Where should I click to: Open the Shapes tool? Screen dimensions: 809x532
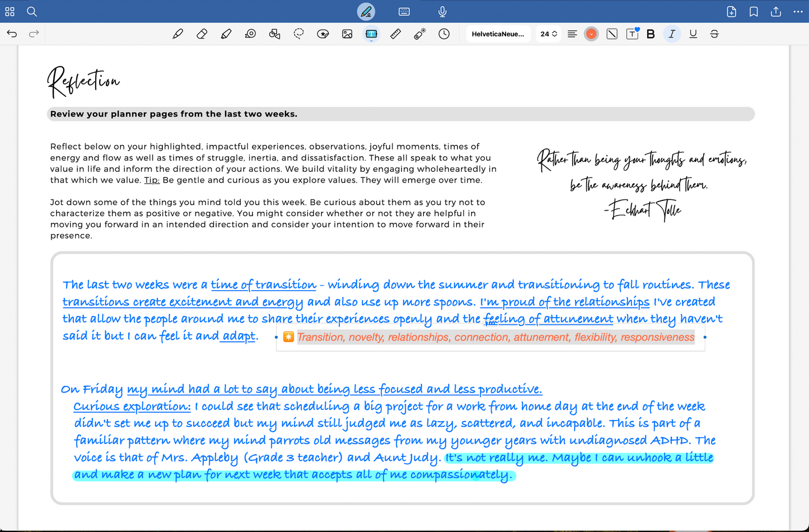274,34
